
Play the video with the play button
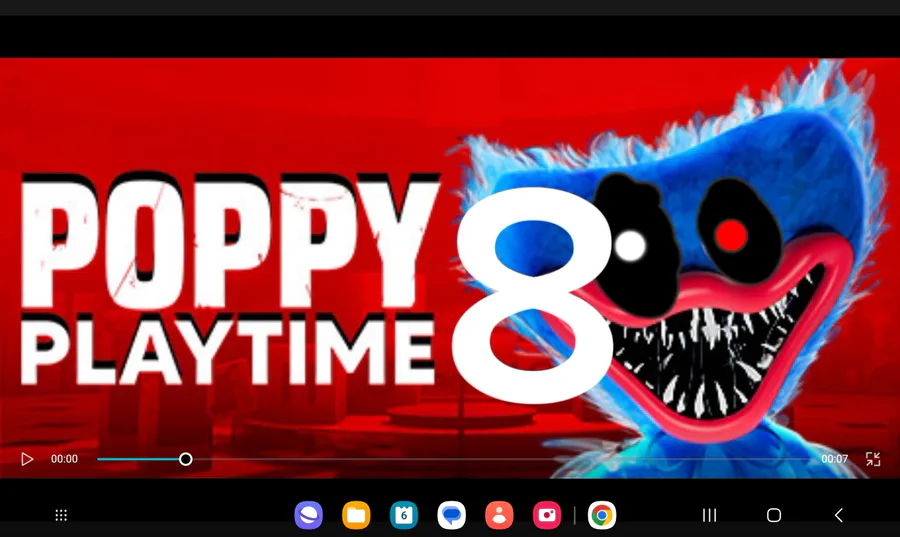point(27,459)
